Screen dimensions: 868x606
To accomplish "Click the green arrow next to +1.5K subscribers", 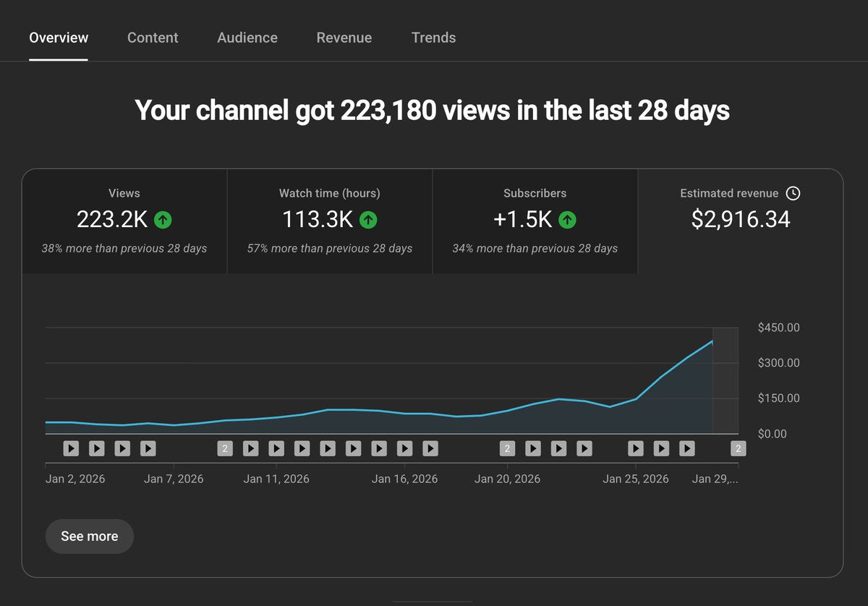I will coord(567,219).
